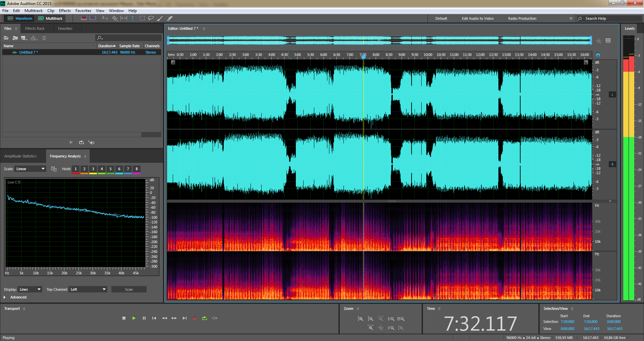Click the Fast Forward button

[174, 318]
